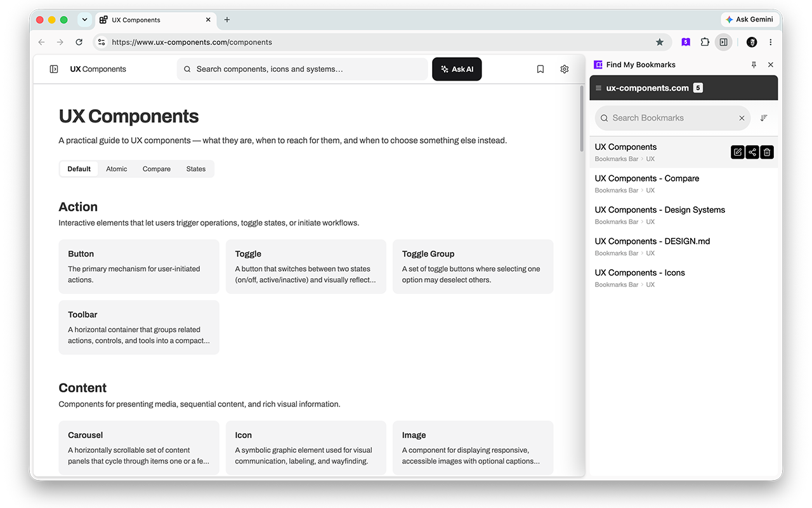Open site information icon in address bar
Image resolution: width=812 pixels, height=508 pixels.
click(x=101, y=42)
